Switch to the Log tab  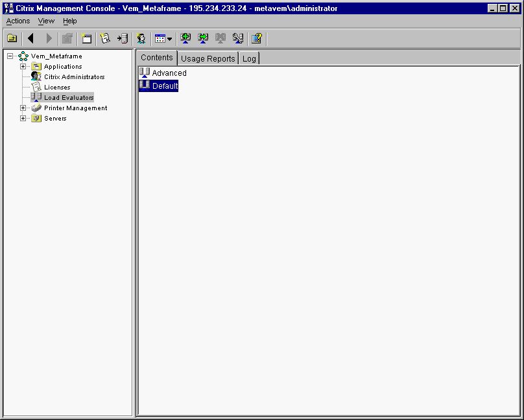point(249,59)
